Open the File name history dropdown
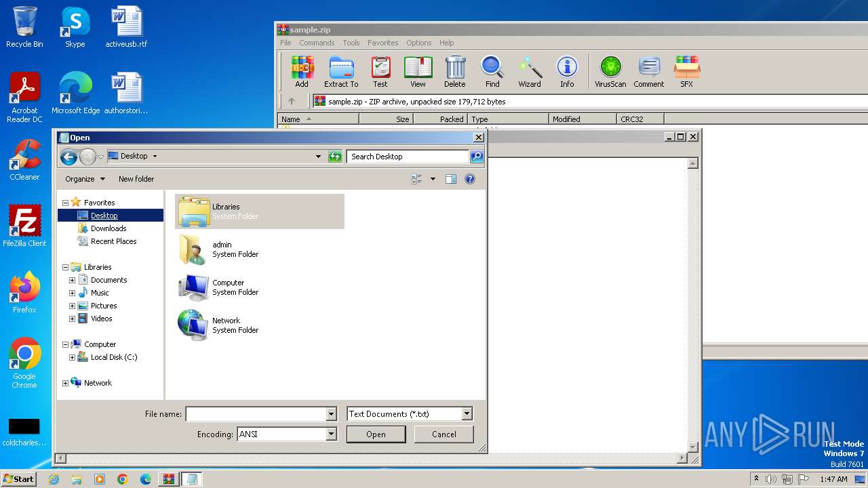 [x=331, y=413]
